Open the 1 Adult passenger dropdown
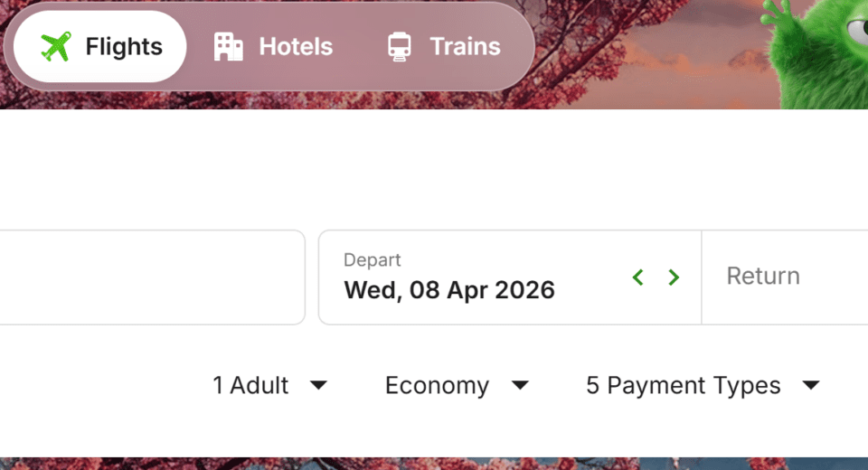This screenshot has width=868, height=470. point(250,385)
